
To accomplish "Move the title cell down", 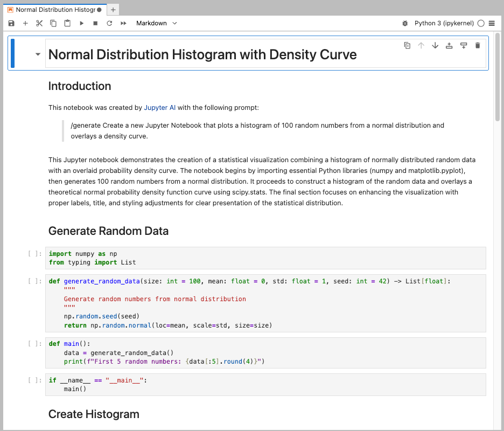I will [x=435, y=45].
